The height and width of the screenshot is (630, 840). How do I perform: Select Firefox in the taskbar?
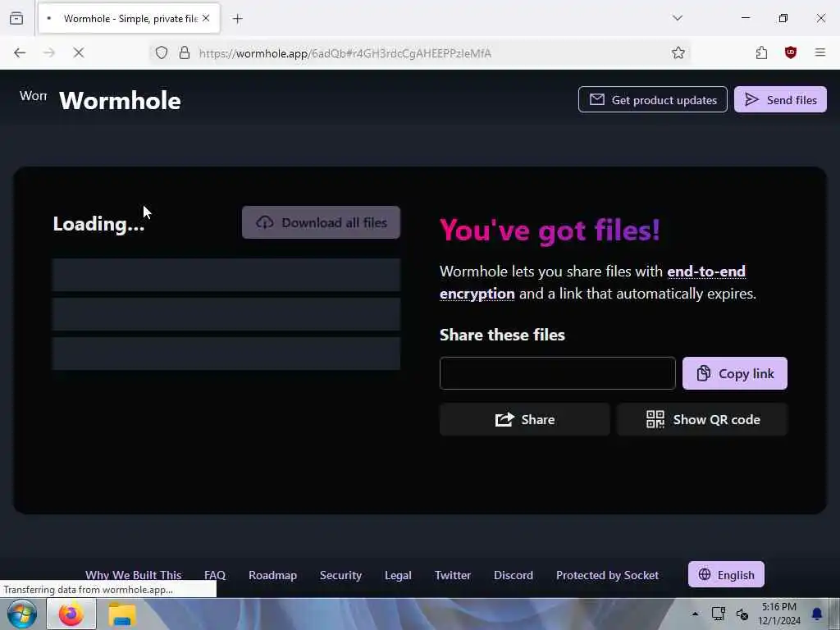71,614
